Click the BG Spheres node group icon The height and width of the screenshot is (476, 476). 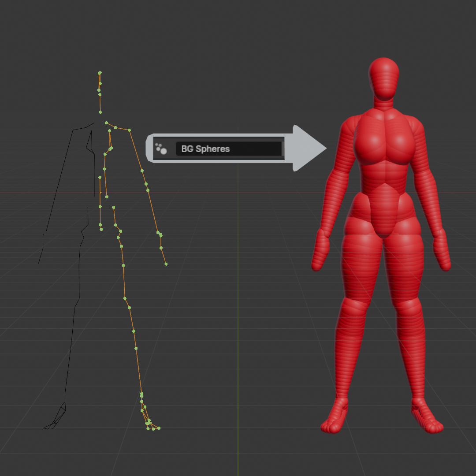[161, 149]
